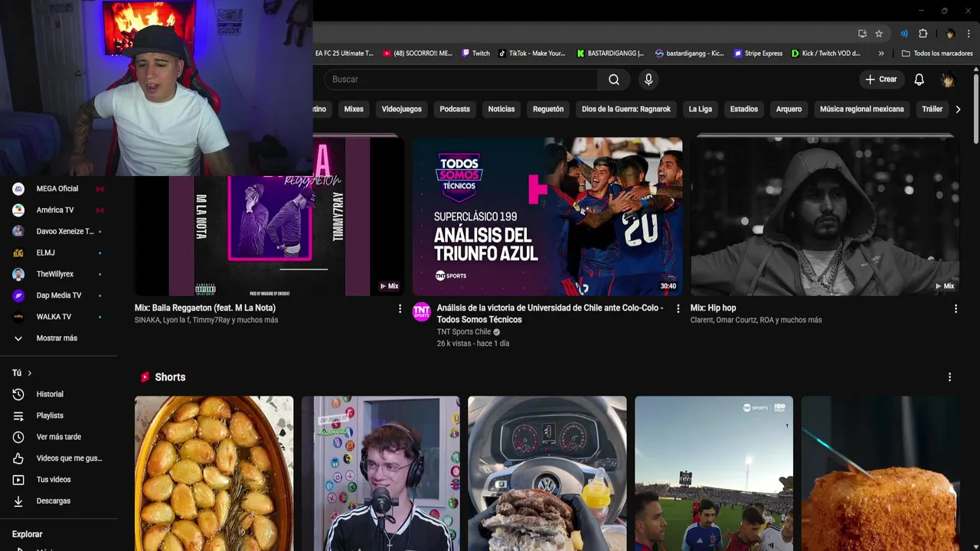Image resolution: width=980 pixels, height=551 pixels.
Task: Select Música regional mexicana chip
Action: pos(862,109)
